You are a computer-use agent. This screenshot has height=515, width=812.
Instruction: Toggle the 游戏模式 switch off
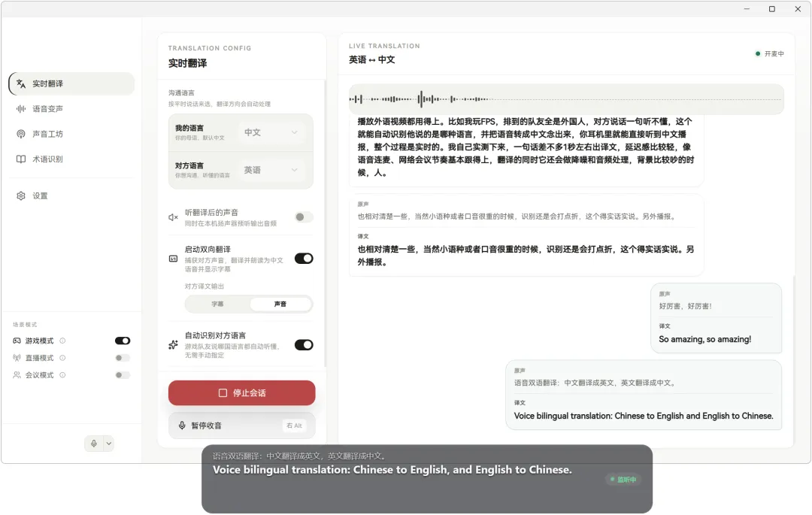click(123, 341)
